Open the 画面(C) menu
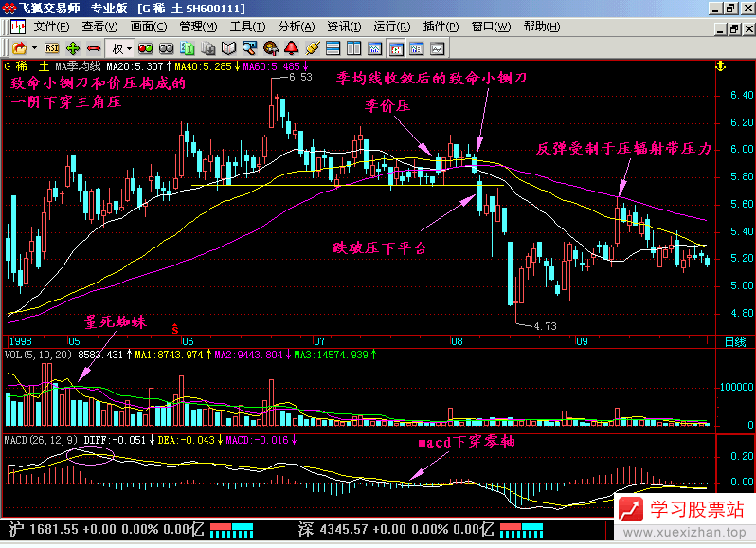 [149, 27]
